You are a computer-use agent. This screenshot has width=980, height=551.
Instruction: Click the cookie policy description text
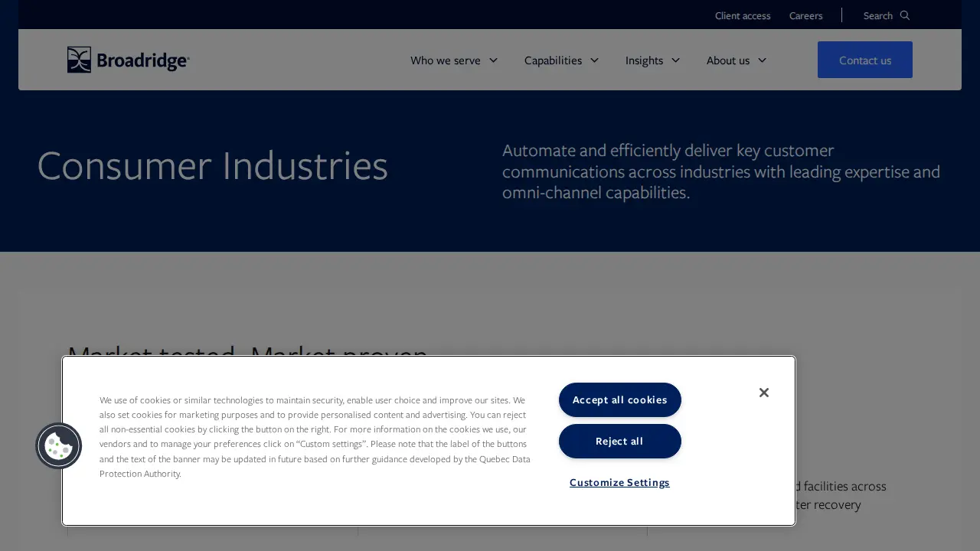315,437
